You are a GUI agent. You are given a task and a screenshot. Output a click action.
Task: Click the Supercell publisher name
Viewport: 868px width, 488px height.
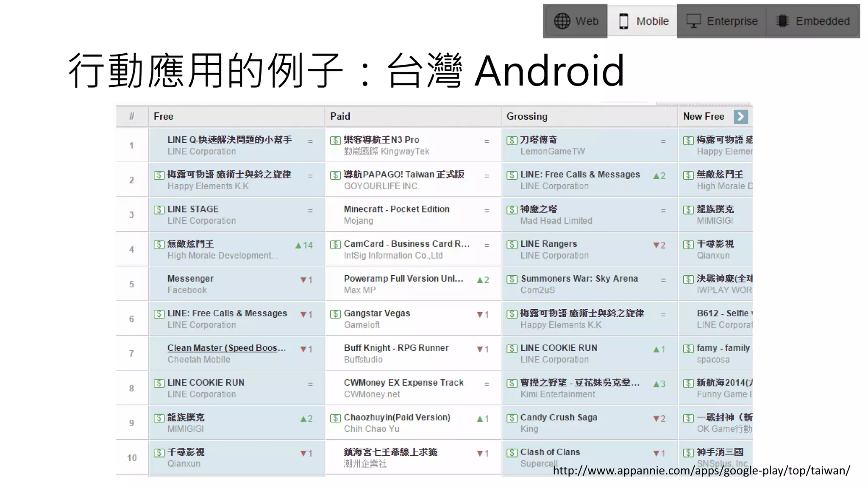click(x=539, y=464)
